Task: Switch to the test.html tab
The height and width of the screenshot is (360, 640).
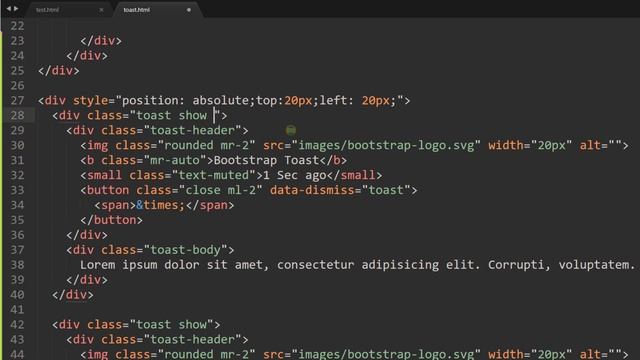Action: (47, 10)
